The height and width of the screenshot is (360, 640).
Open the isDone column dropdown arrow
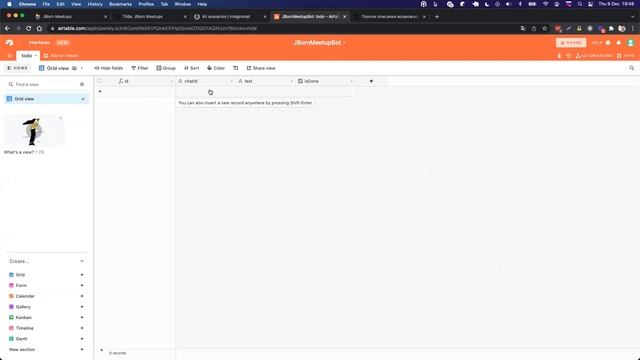coord(351,82)
